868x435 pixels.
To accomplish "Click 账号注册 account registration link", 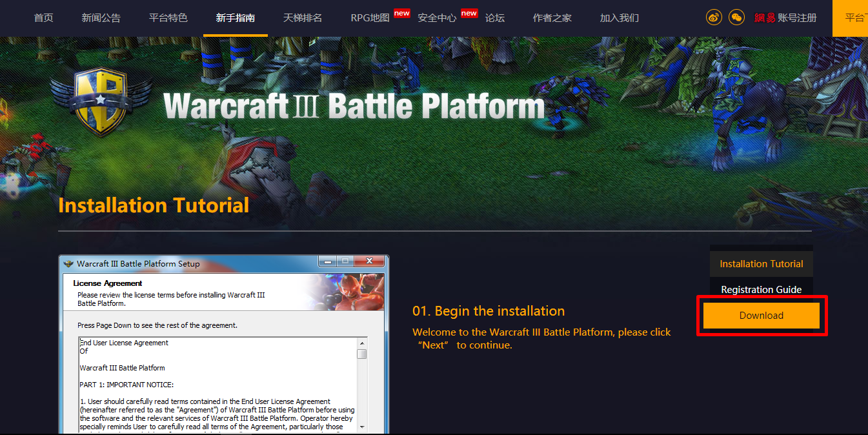I will click(797, 17).
